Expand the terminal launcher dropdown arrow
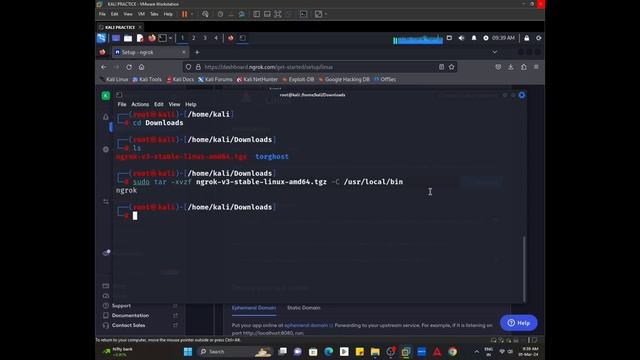This screenshot has height=360, width=640. pos(171,38)
